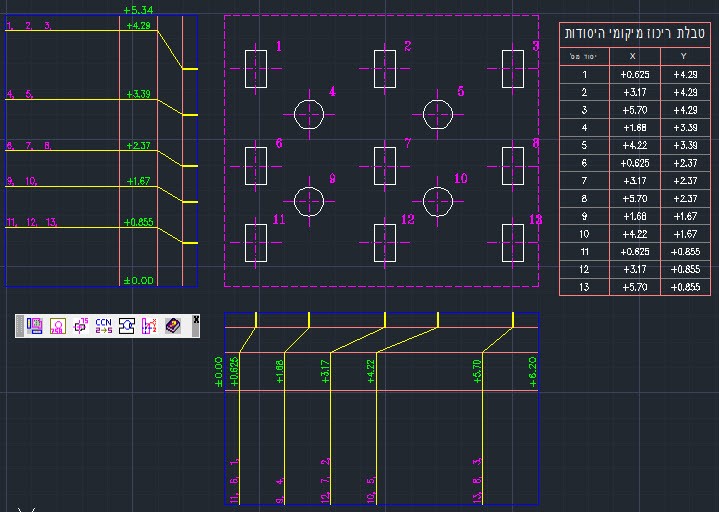Click the black circle-in-rectangle toolbar icon
This screenshot has height=512, width=719.
127,326
